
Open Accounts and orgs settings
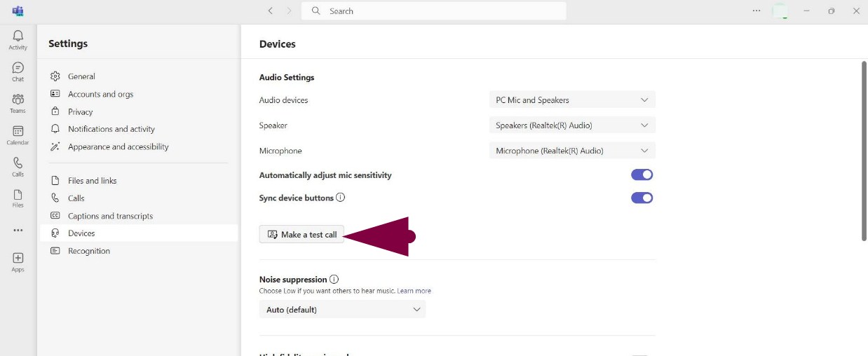click(x=139, y=94)
